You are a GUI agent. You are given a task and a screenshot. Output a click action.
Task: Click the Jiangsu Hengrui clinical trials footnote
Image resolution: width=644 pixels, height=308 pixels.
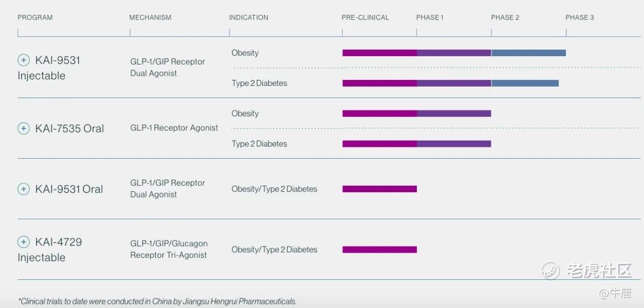157,301
